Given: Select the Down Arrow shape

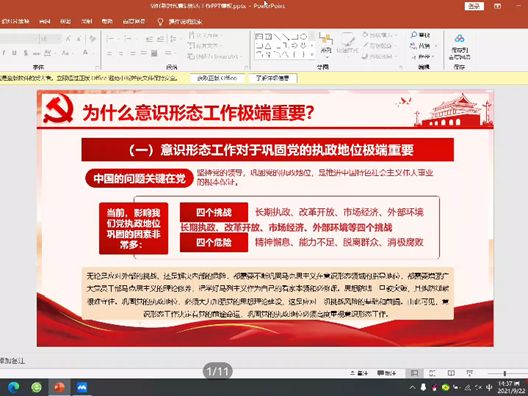Looking at the screenshot, I should (303, 45).
